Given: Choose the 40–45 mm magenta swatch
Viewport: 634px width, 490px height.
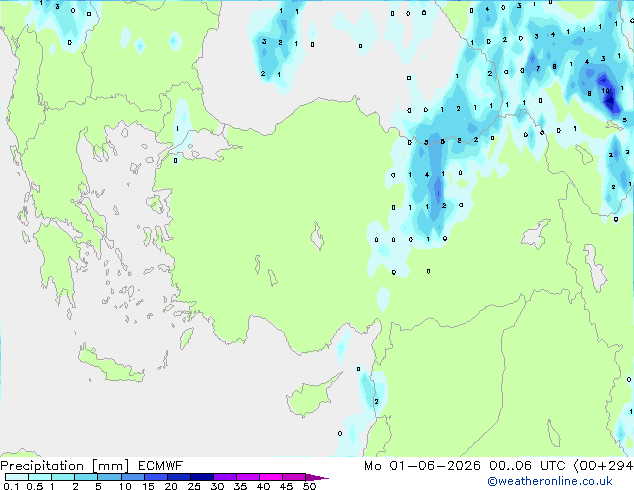Looking at the screenshot, I should (x=271, y=477).
